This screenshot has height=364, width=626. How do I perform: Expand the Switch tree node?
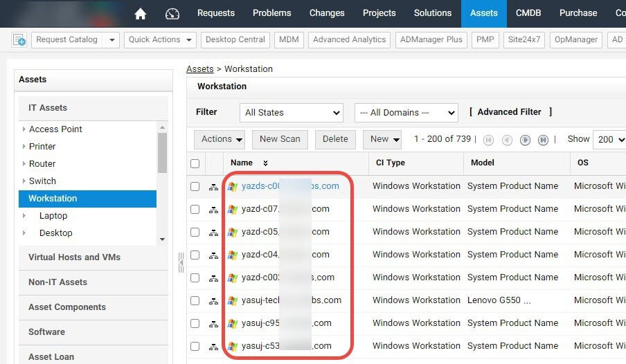(24, 181)
